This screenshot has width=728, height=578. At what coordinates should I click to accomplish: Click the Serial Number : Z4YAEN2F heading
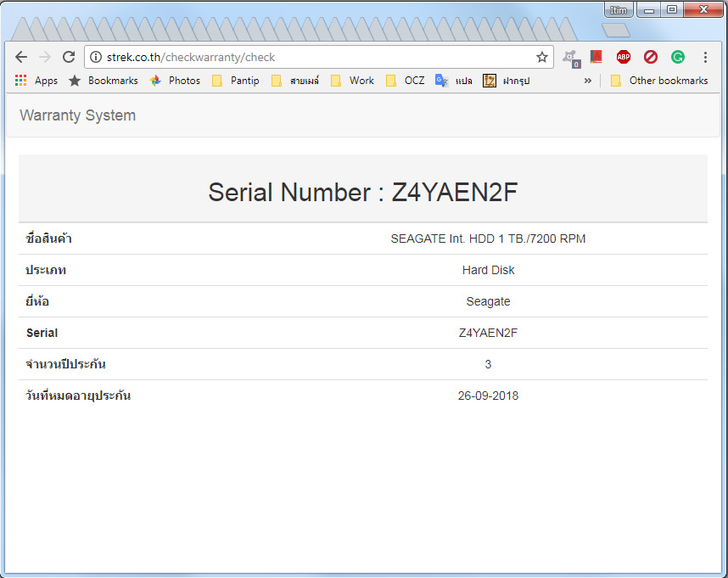click(x=363, y=192)
